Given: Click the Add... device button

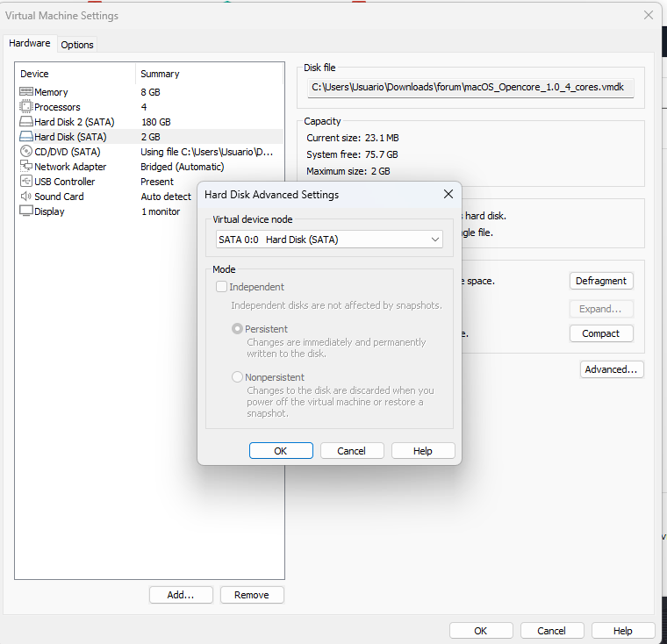Looking at the screenshot, I should click(x=181, y=595).
